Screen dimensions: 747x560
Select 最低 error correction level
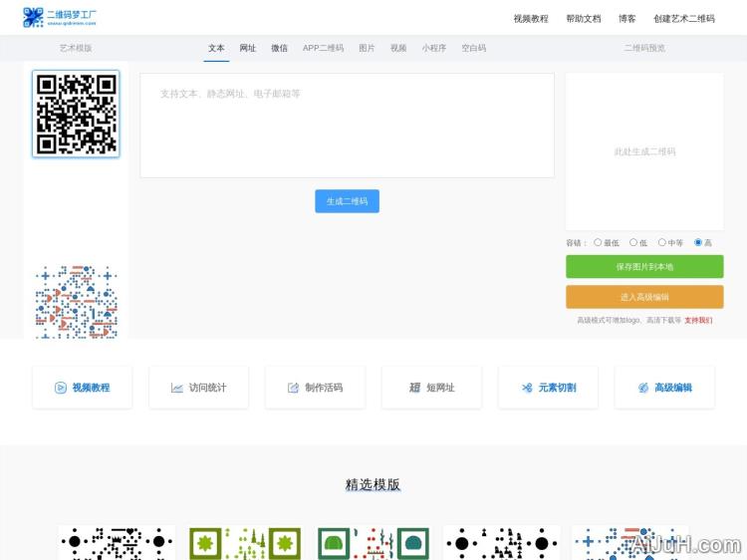pos(598,242)
